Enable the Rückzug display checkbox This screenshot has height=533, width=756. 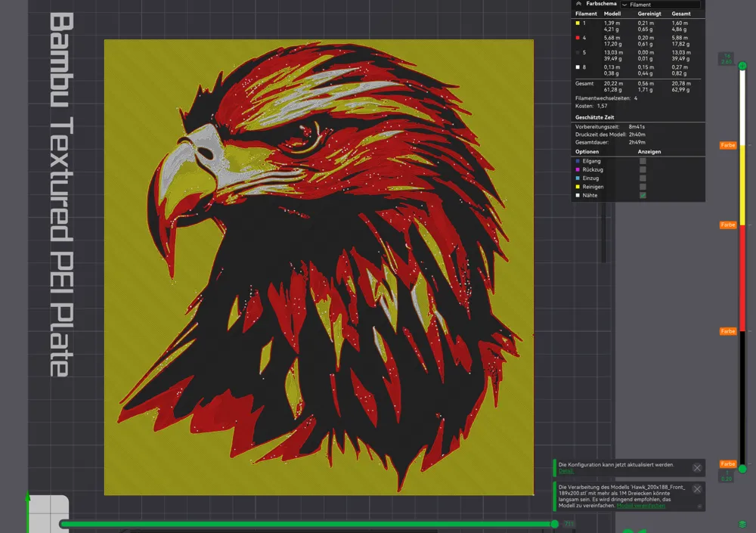(643, 170)
